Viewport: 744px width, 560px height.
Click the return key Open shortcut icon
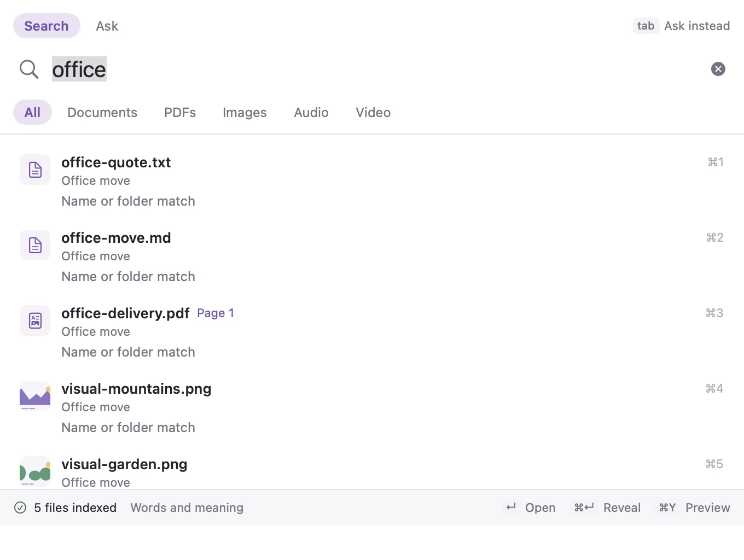coord(511,507)
